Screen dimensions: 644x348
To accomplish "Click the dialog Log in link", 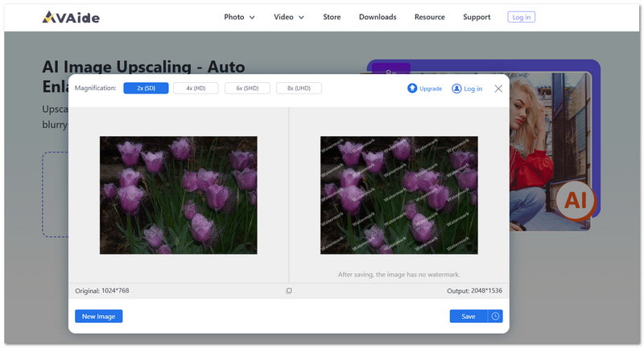I will (473, 89).
